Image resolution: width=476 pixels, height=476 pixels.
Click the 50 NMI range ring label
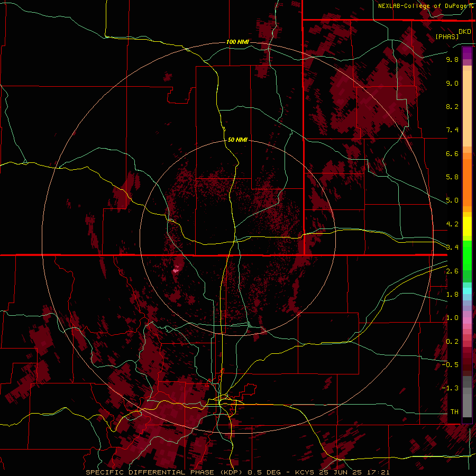coord(237,140)
